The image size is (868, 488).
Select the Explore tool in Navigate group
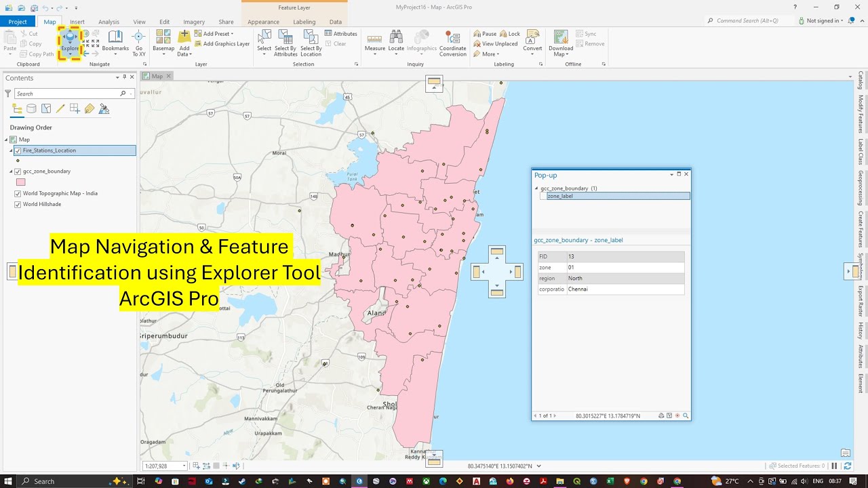pos(70,42)
